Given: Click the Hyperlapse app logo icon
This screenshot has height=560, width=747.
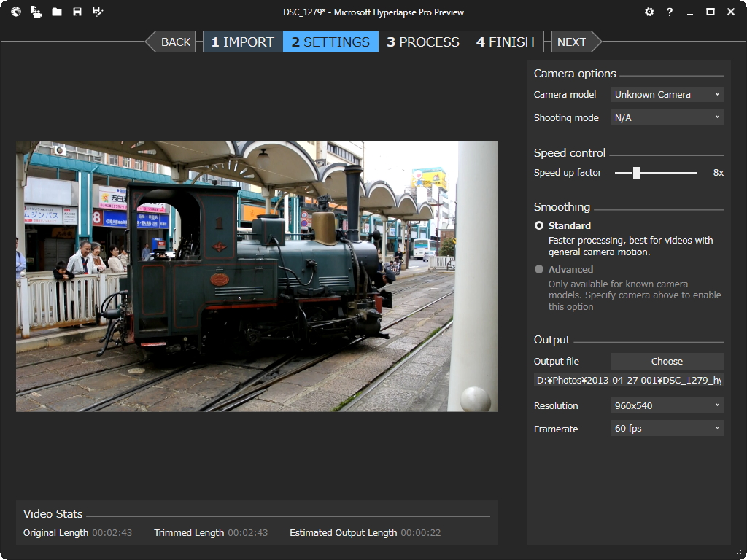Looking at the screenshot, I should coord(16,12).
